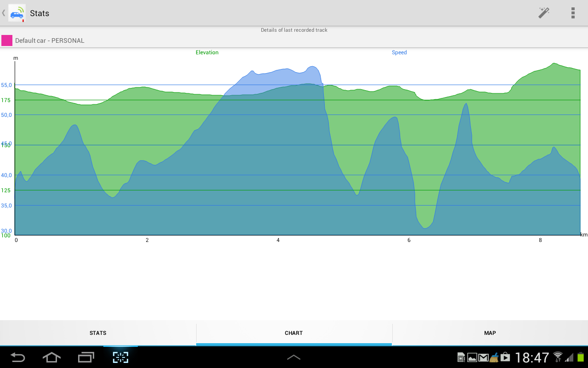Open the magic wand track tools icon
This screenshot has width=588, height=368.
click(543, 13)
